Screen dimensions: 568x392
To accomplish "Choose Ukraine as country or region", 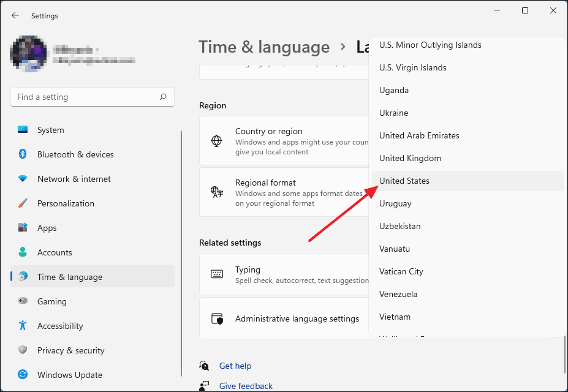I will click(x=393, y=113).
